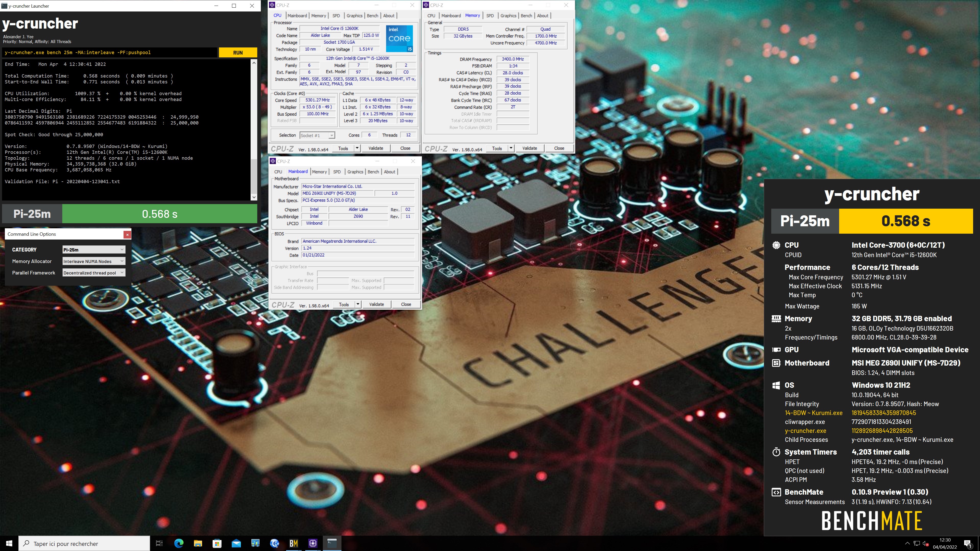
Task: Open the Action Center notifications
Action: coord(968,543)
